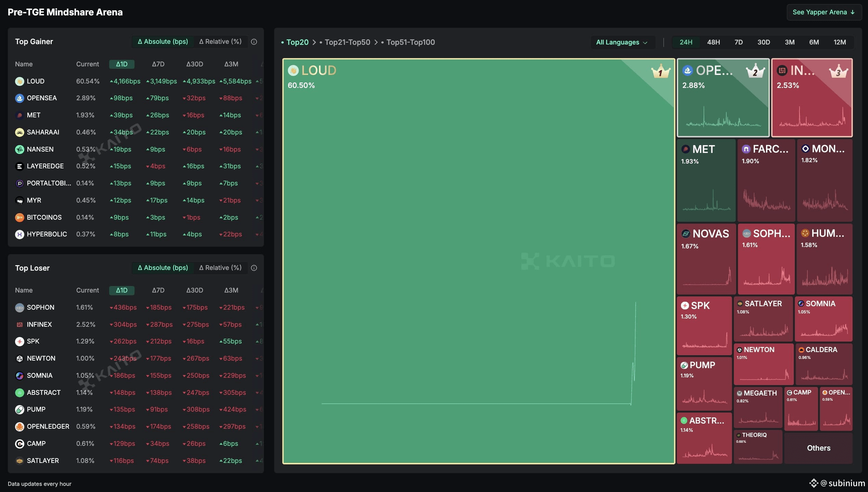Click the NANSEN icon in the gainer list

[x=20, y=150]
